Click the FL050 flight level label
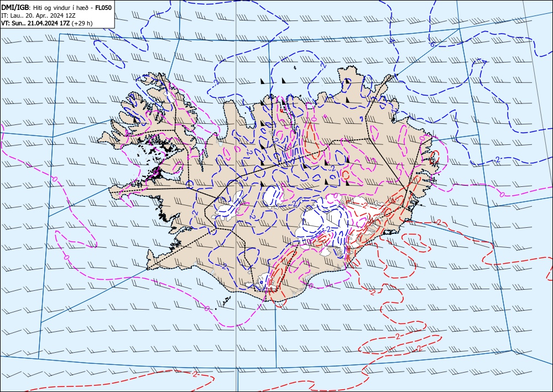The image size is (553, 392). click(103, 7)
